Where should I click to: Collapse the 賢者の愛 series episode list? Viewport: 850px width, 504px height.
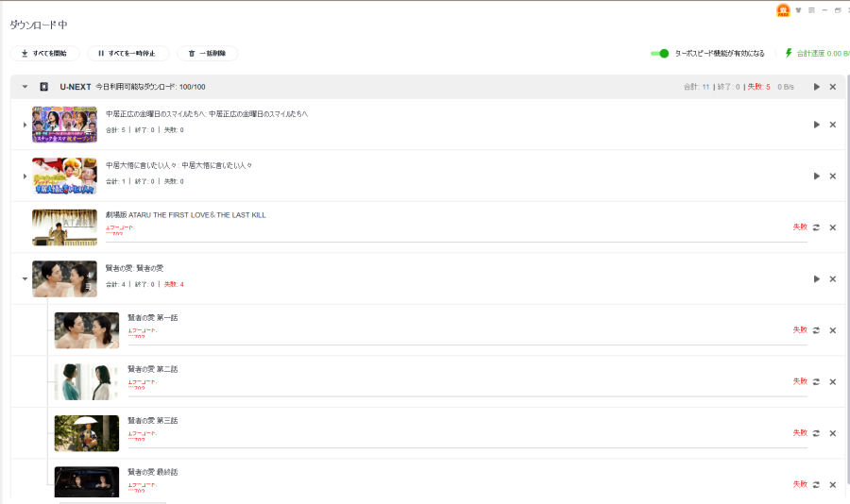(x=25, y=278)
